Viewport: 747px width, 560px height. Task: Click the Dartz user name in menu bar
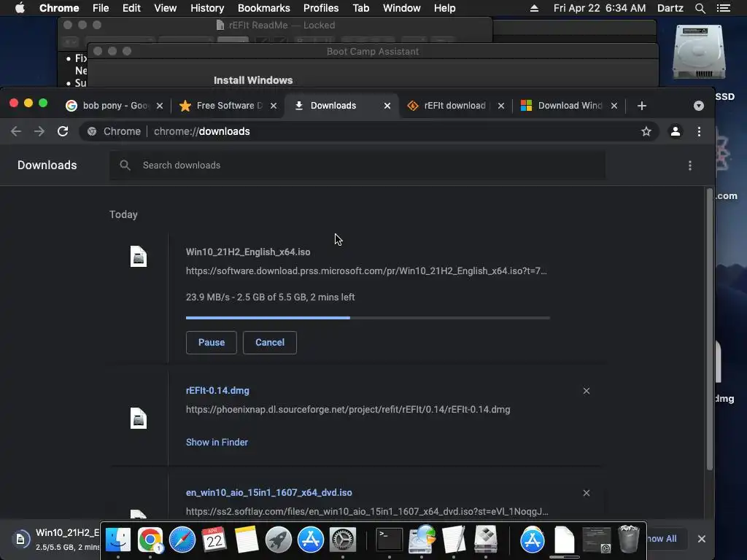click(x=670, y=8)
